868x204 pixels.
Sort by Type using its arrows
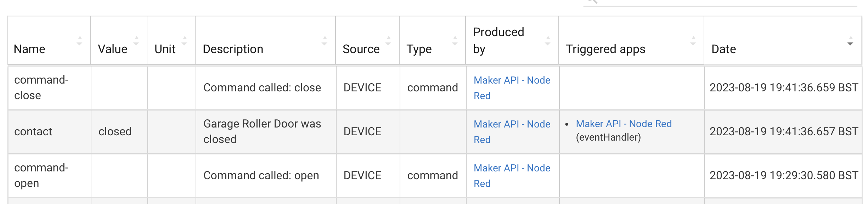tap(455, 41)
